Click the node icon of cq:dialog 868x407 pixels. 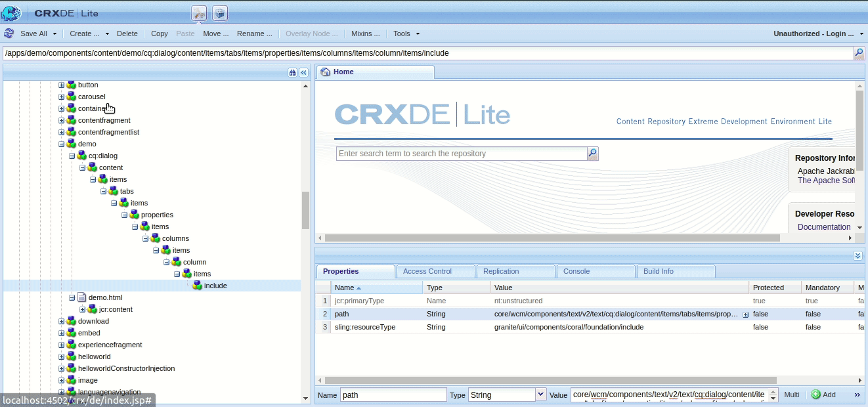coord(81,156)
